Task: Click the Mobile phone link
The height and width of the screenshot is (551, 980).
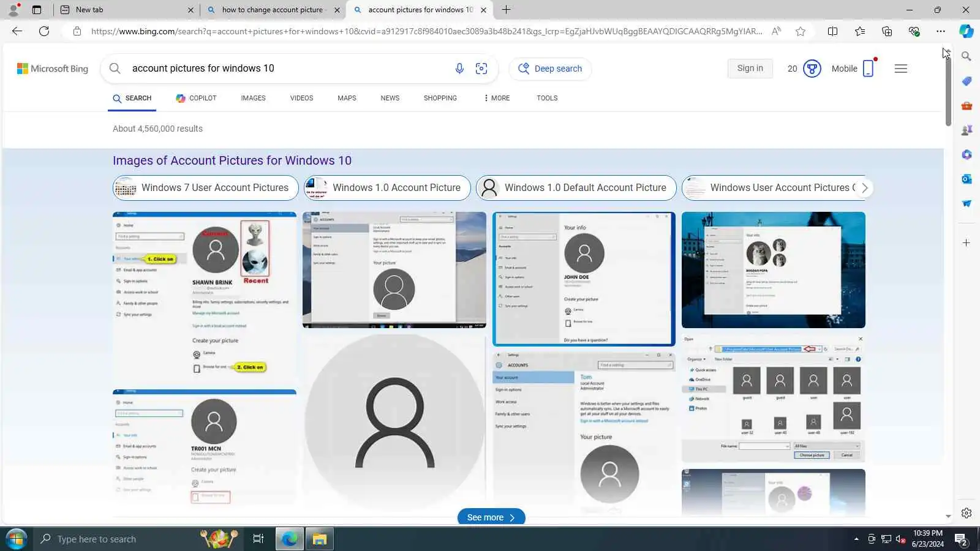Action: pyautogui.click(x=853, y=69)
